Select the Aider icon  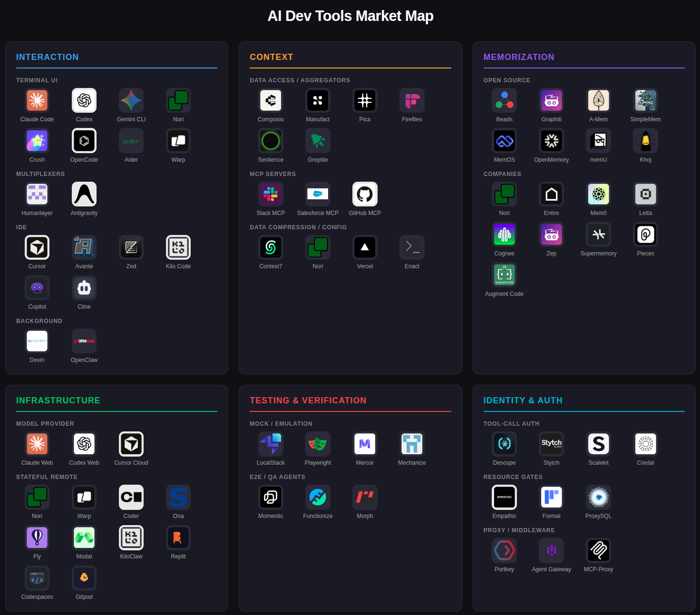[x=131, y=141]
